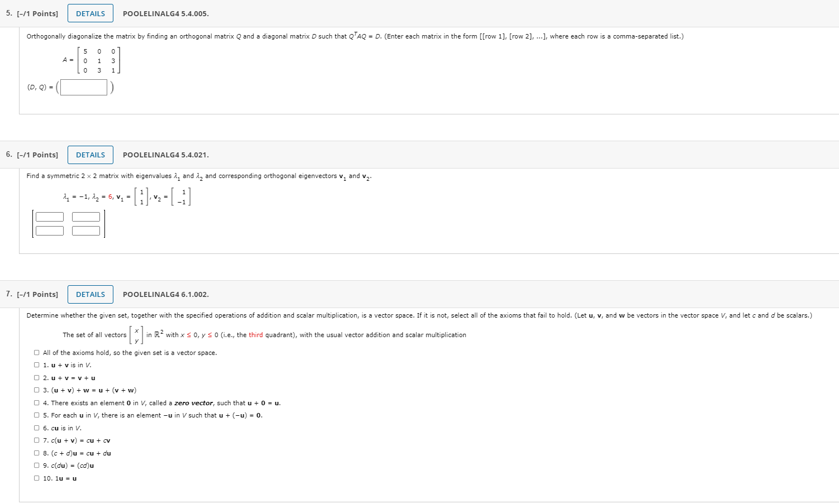Click top-right entry field of the 2x2 matrix
Screen dimensions: 839x504
[85, 217]
